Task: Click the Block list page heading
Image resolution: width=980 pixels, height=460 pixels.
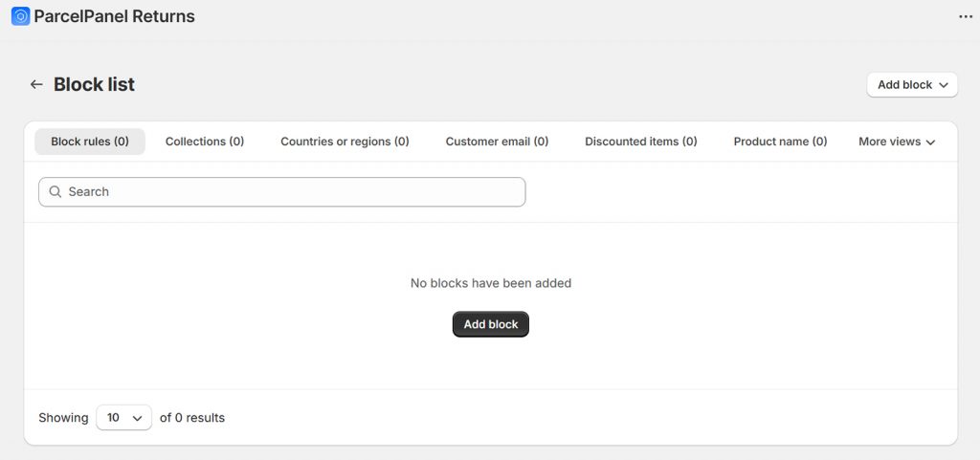Action: pos(95,84)
